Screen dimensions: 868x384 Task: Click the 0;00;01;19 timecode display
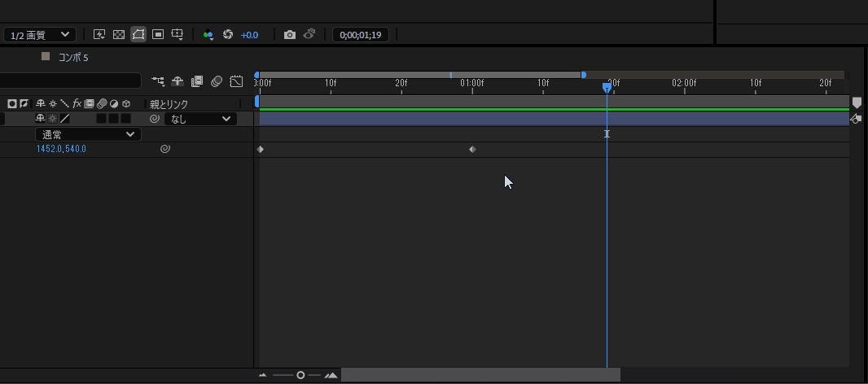point(361,35)
